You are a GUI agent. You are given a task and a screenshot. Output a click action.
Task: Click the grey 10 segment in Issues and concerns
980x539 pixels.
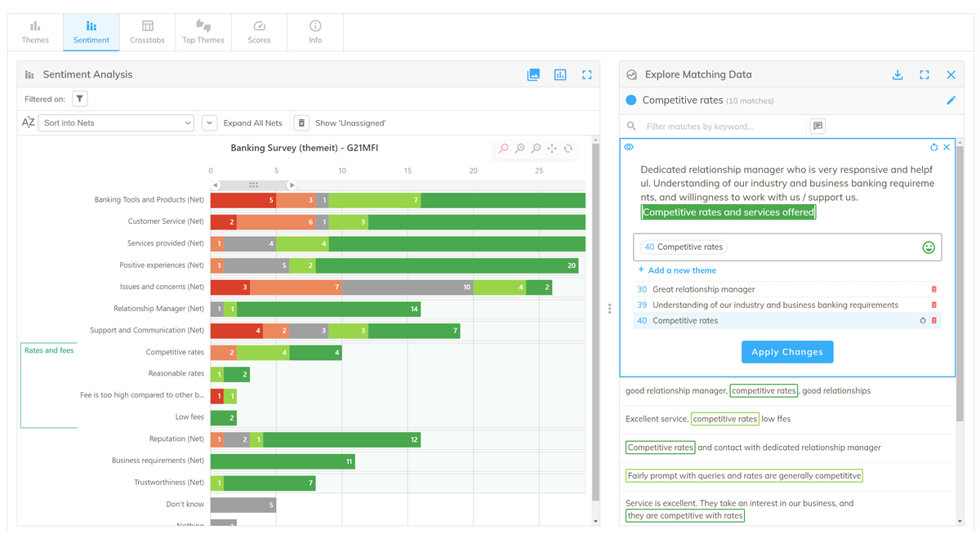coord(408,287)
